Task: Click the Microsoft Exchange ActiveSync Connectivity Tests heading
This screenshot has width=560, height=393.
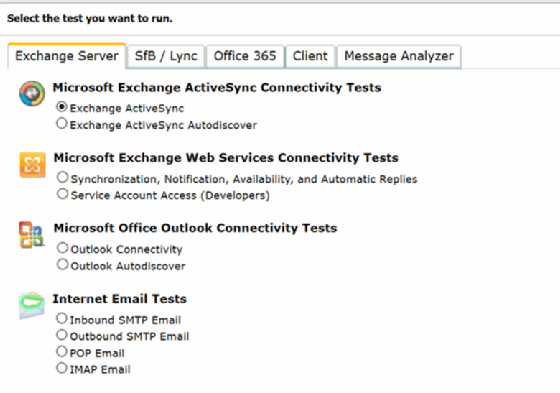Action: (x=217, y=88)
